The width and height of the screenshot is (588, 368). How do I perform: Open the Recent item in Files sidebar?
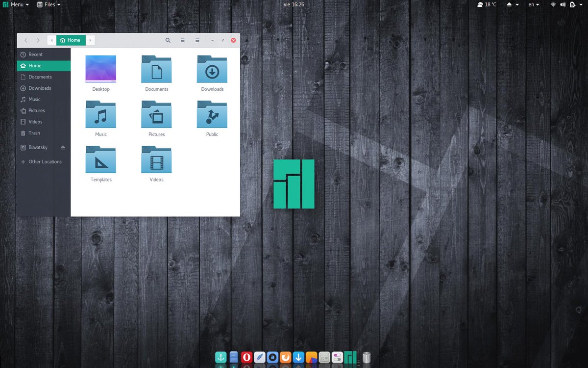click(44, 54)
